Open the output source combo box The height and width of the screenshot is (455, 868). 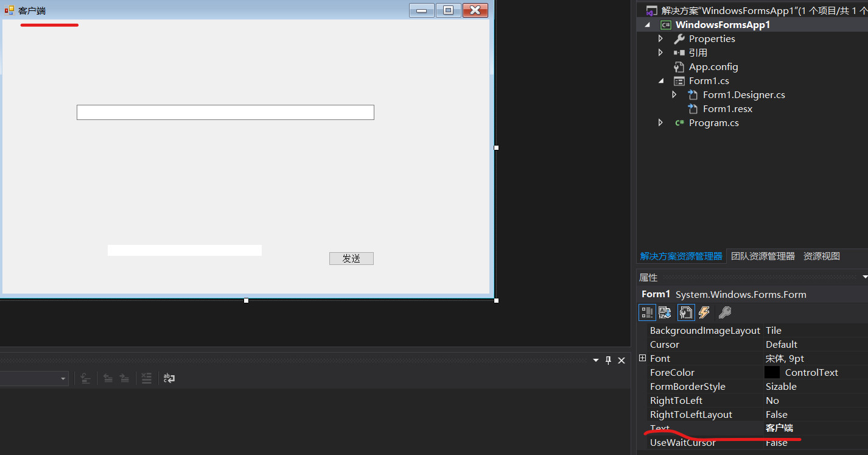(34, 379)
